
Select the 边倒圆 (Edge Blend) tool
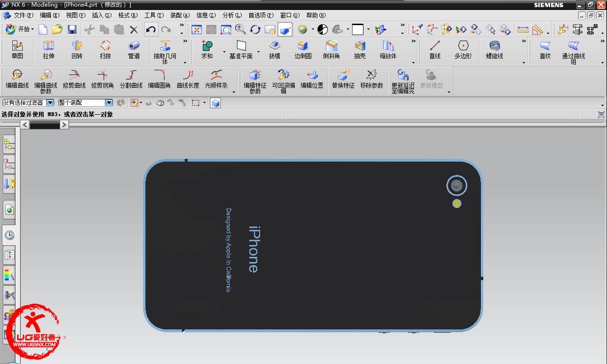tap(303, 50)
